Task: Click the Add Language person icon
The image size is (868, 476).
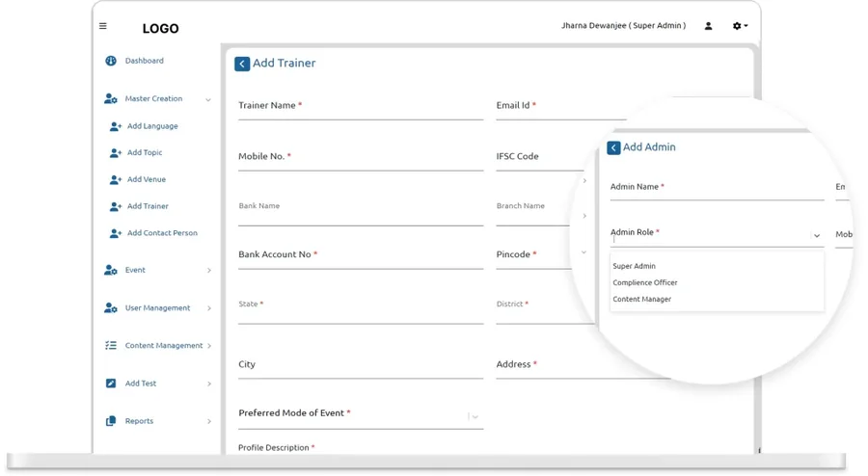Action: pyautogui.click(x=115, y=126)
